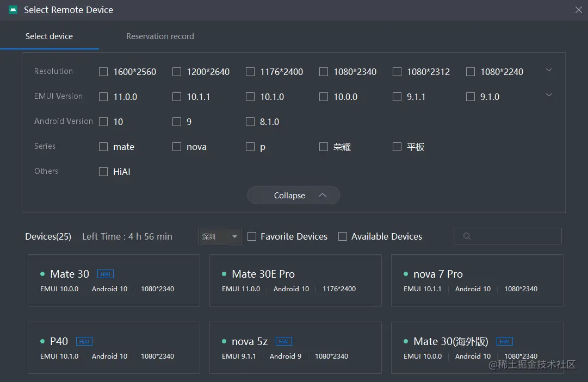Pick the nova 5z device card
The width and height of the screenshot is (588, 382).
[x=295, y=348]
